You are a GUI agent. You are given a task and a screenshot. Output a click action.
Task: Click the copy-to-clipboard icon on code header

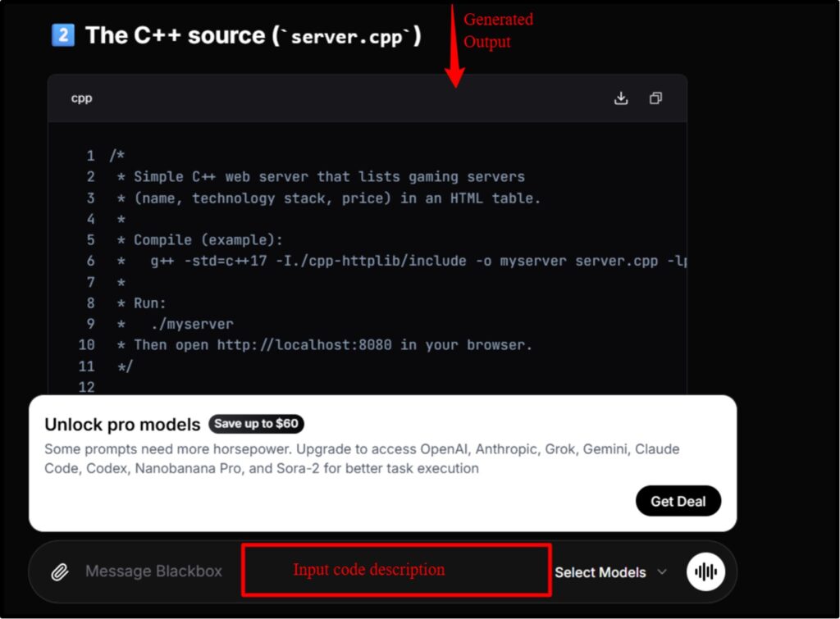point(655,97)
